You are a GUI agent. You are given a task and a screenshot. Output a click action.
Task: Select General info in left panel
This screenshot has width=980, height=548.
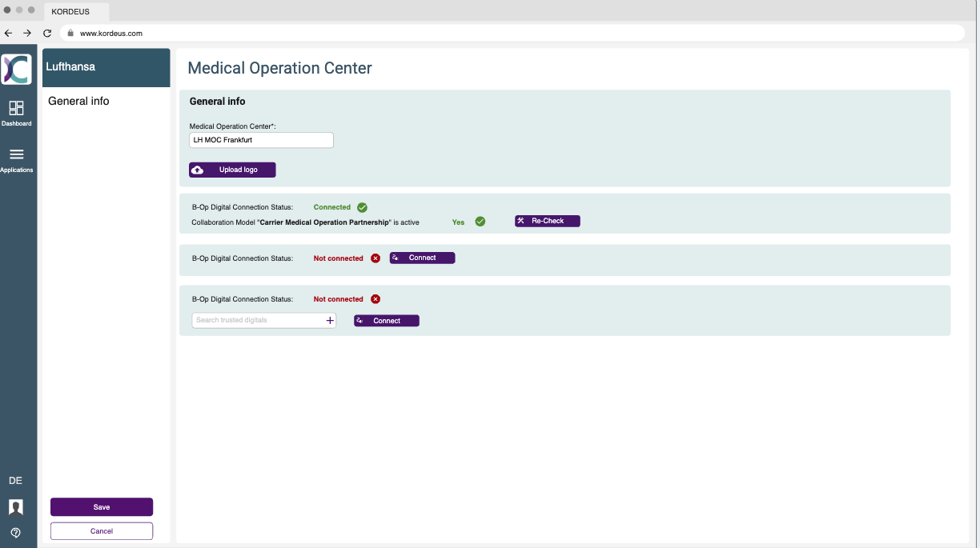[78, 101]
